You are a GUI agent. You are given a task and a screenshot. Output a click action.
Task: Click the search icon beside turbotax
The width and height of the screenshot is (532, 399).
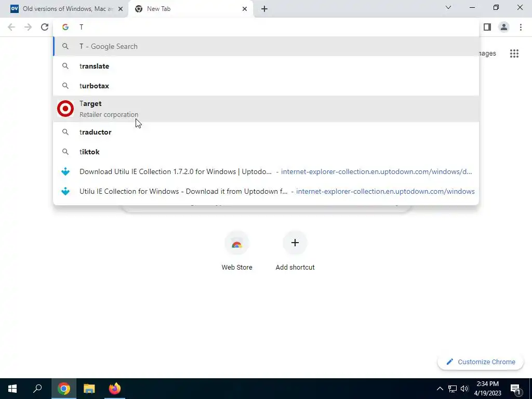click(65, 86)
